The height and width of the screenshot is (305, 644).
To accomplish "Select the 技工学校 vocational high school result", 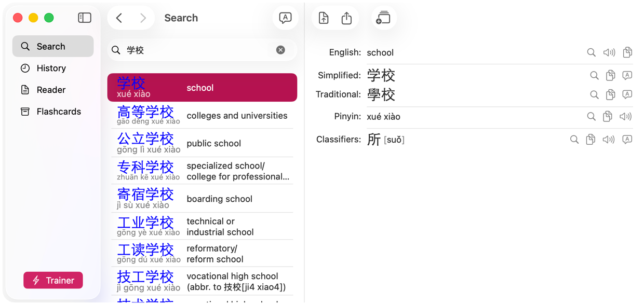I will pos(202,281).
